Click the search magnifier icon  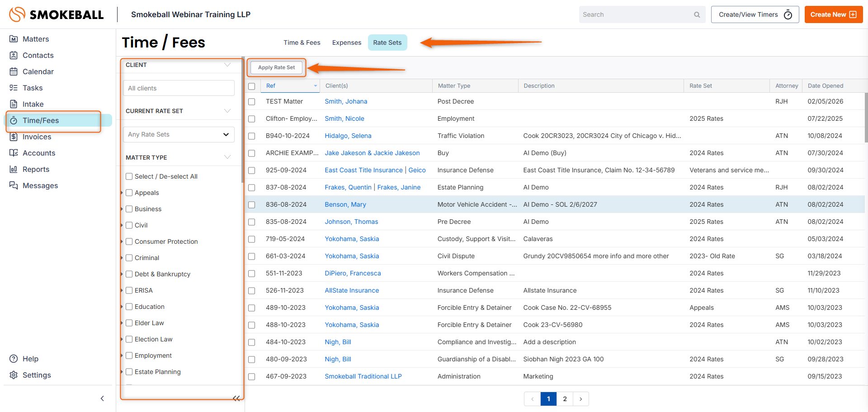pyautogui.click(x=697, y=14)
